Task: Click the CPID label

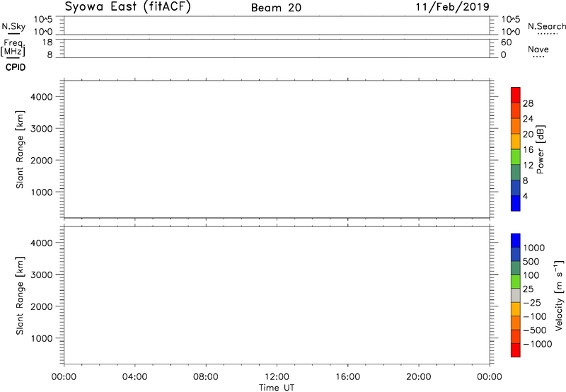Action: [16, 68]
